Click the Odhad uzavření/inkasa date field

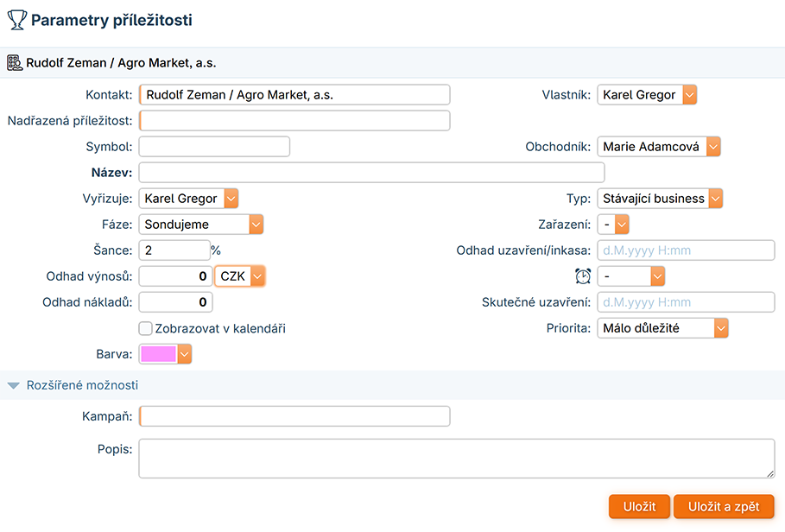tap(687, 250)
